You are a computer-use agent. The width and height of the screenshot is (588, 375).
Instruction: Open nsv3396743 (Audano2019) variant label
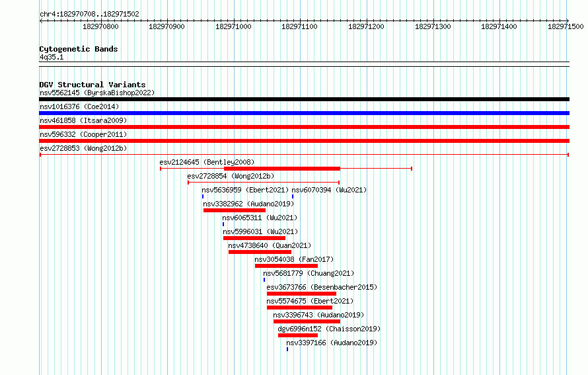tap(318, 315)
